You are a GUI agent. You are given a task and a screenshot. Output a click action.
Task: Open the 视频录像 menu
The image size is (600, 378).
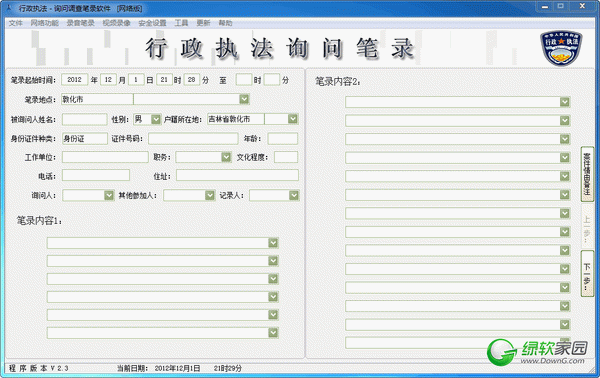pos(116,23)
